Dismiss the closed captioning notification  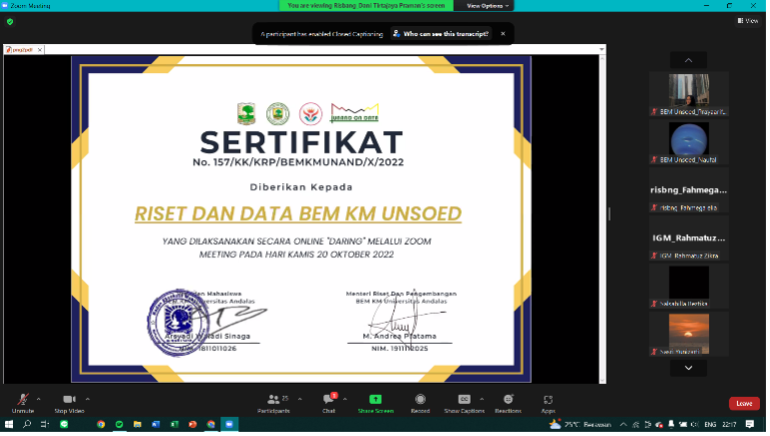[x=503, y=33]
